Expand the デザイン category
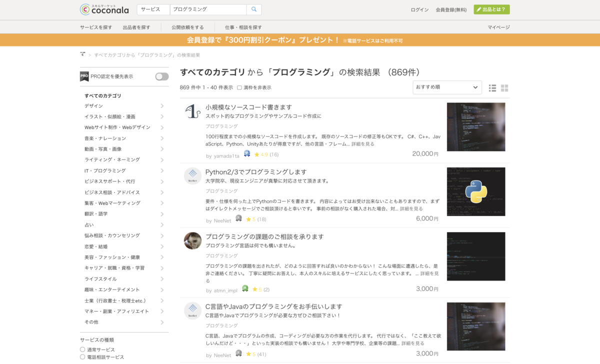Image resolution: width=600 pixels, height=364 pixels. click(x=162, y=106)
